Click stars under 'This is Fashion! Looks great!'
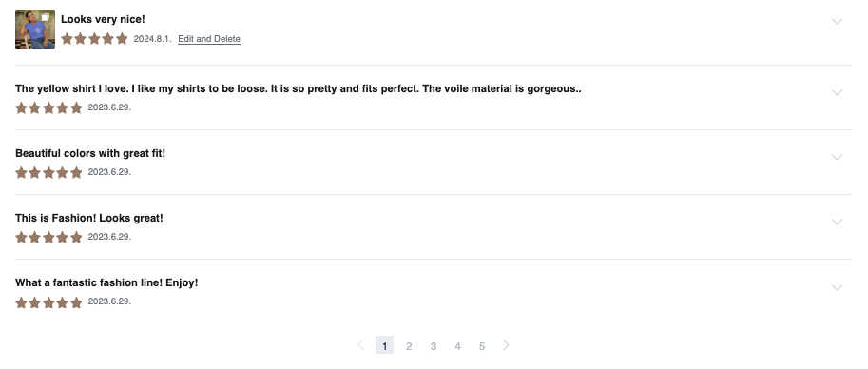The height and width of the screenshot is (369, 868). coord(48,237)
